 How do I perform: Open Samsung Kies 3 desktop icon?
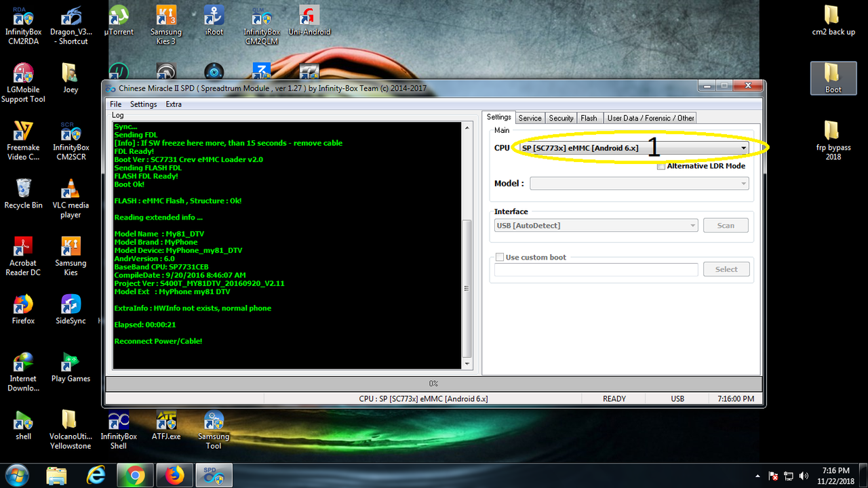pos(166,26)
